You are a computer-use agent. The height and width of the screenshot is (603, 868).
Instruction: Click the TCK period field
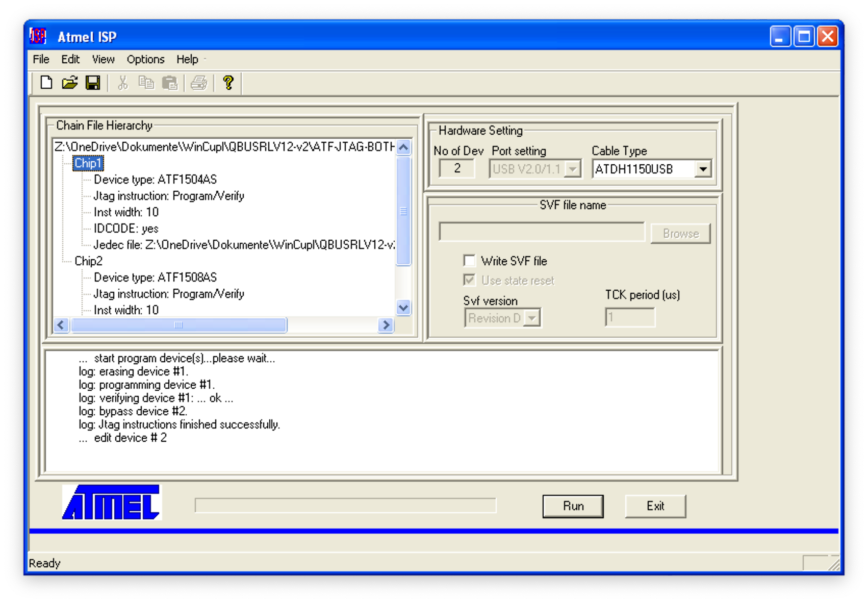(x=630, y=317)
